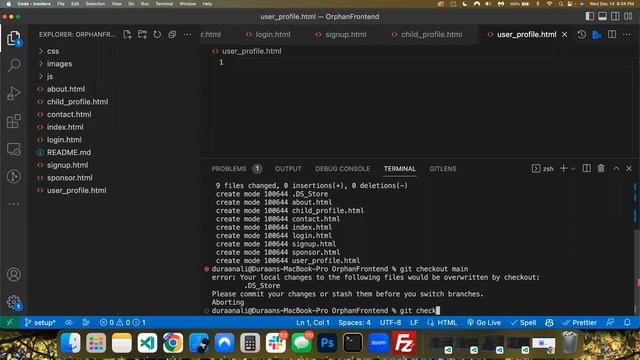Viewport: 640px width, 360px height.
Task: Change UTF-8 file encoding
Action: tap(391, 322)
